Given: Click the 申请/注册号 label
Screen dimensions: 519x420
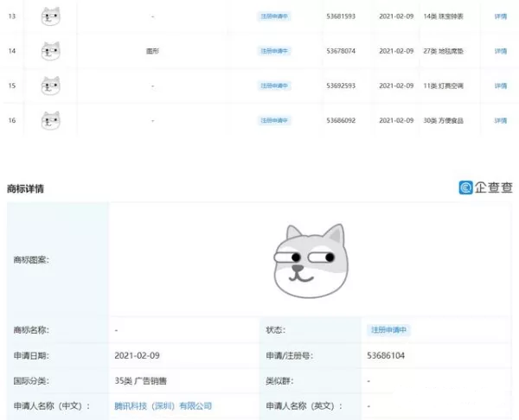Looking at the screenshot, I should pos(289,355).
